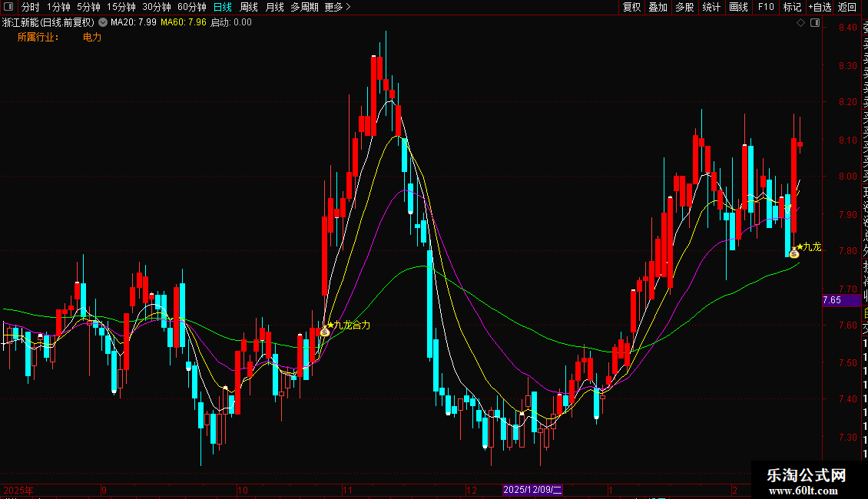Switch to 周线 weekly chart
This screenshot has height=499, width=868.
click(x=249, y=7)
